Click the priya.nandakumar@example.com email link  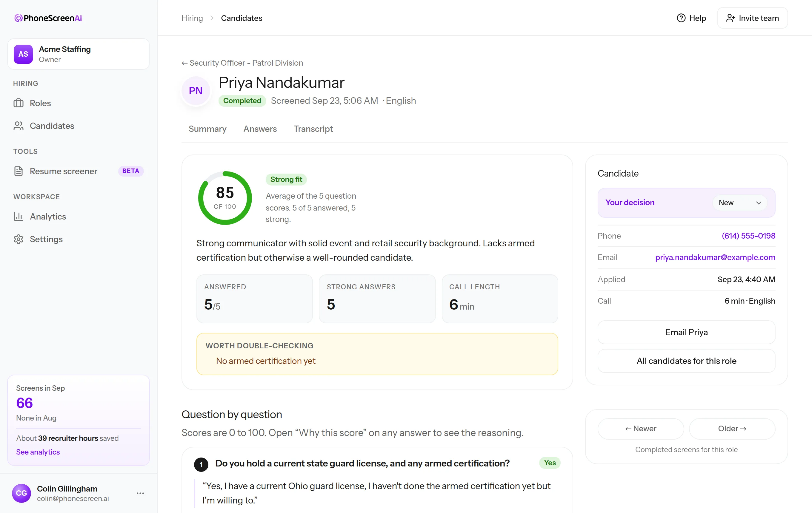(x=715, y=257)
